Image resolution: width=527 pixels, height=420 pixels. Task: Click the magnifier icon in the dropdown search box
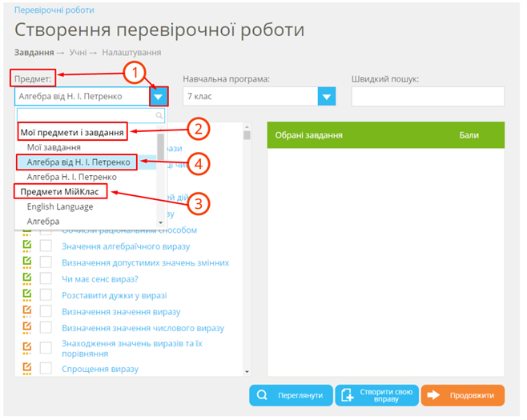[x=159, y=115]
